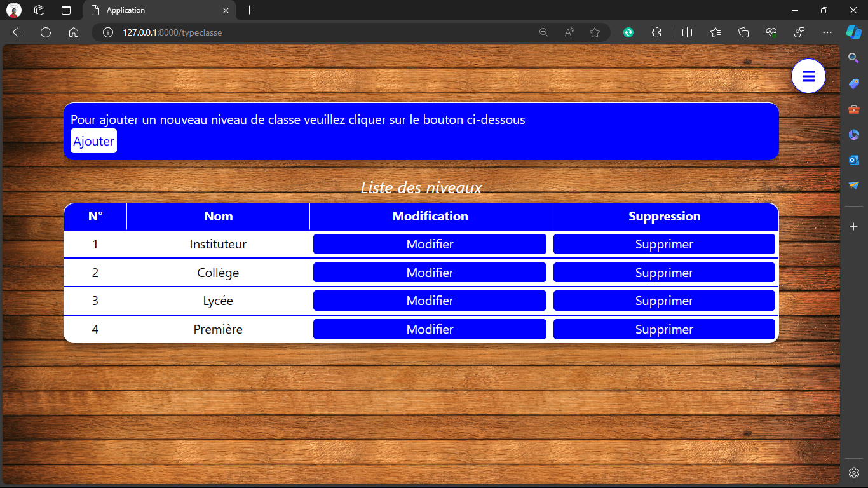Modify the Instituteur level
This screenshot has height=488, width=868.
pyautogui.click(x=430, y=244)
